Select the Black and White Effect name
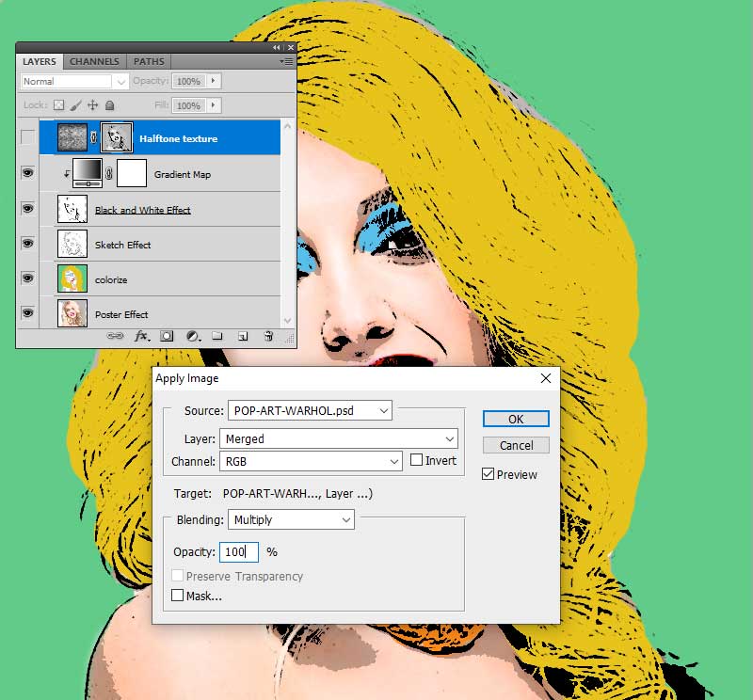Image resolution: width=753 pixels, height=700 pixels. [x=143, y=210]
